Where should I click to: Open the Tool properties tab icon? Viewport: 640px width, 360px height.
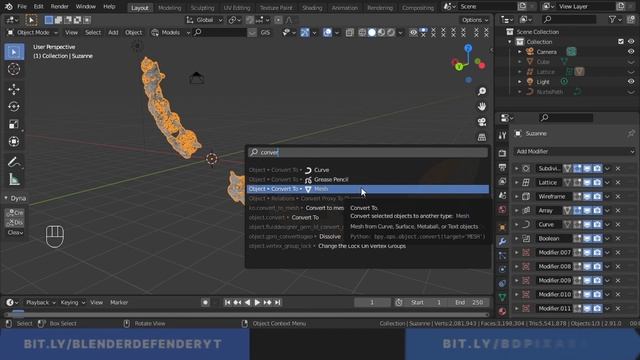502,136
